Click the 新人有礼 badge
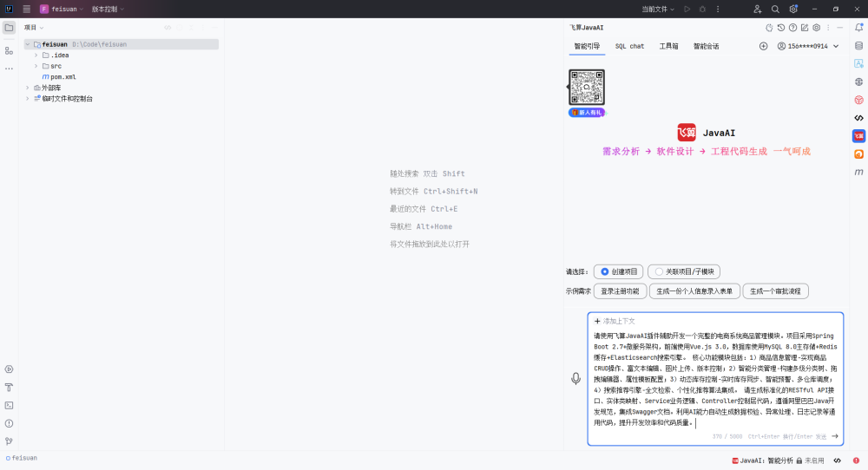 pos(587,113)
